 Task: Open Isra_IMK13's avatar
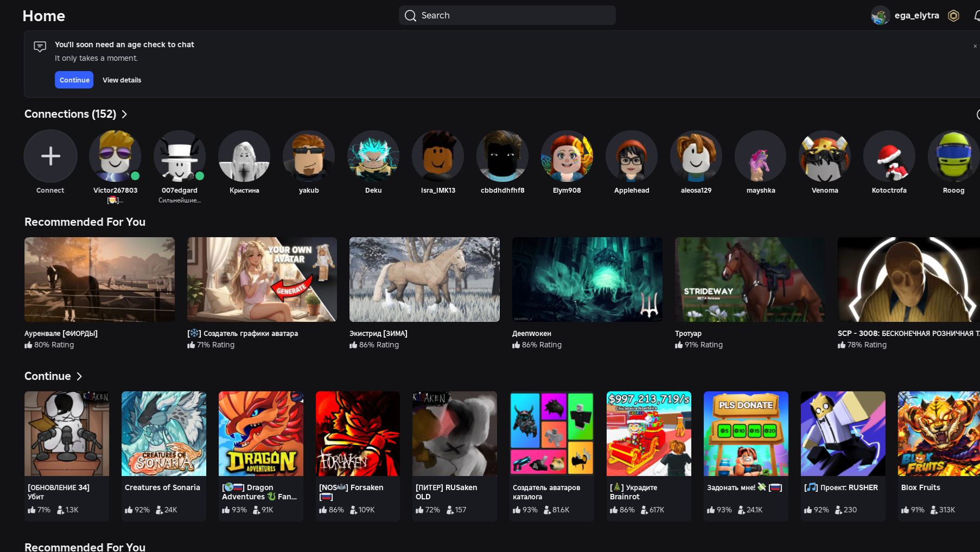pos(438,156)
